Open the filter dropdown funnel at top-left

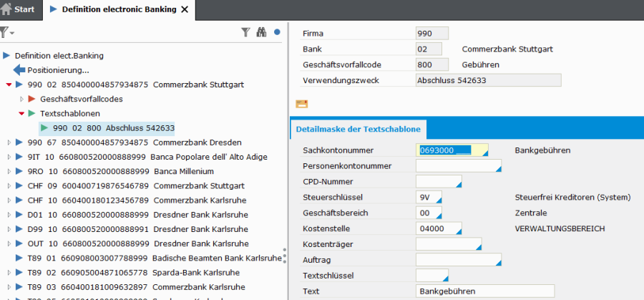click(6, 32)
